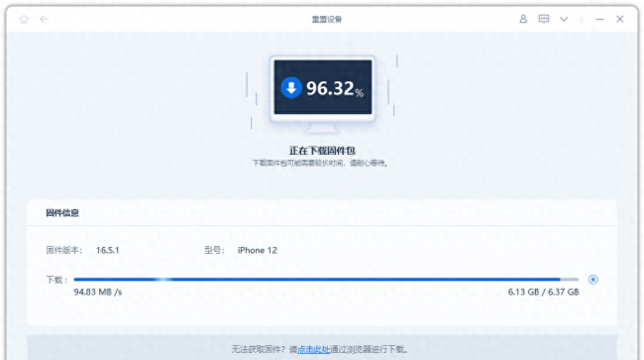Click the 正在下载固件包 heading
This screenshot has width=644, height=360.
pos(322,151)
